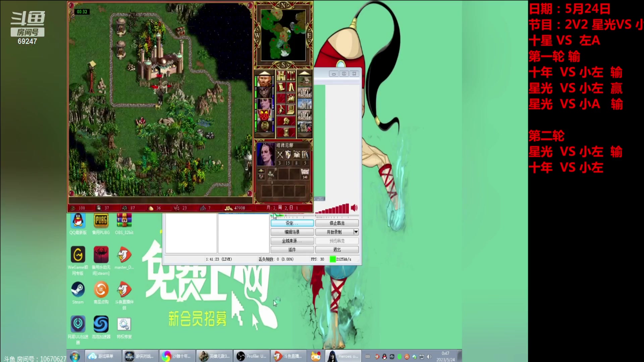Click the 编辑场景 edit scene button
The image size is (644, 362).
coord(292,232)
